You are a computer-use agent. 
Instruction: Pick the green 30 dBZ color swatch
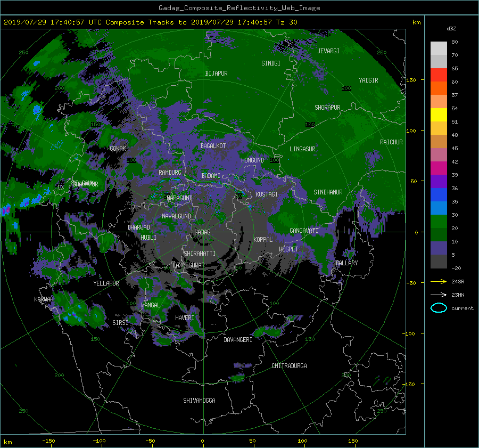439,221
